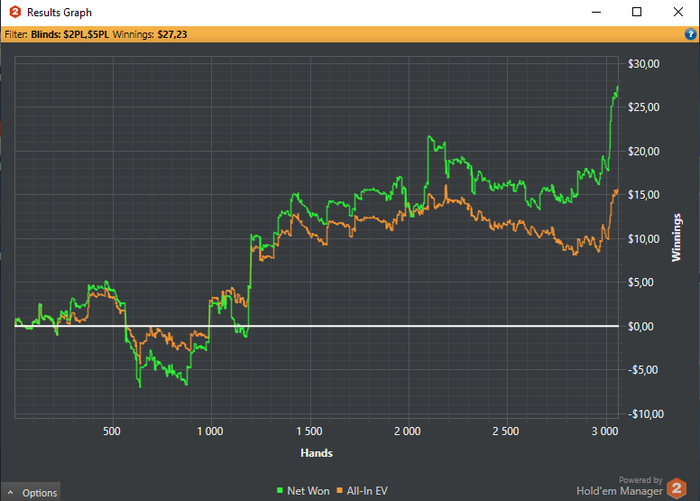Expand the Options panel
The image size is (700, 501).
[30, 492]
